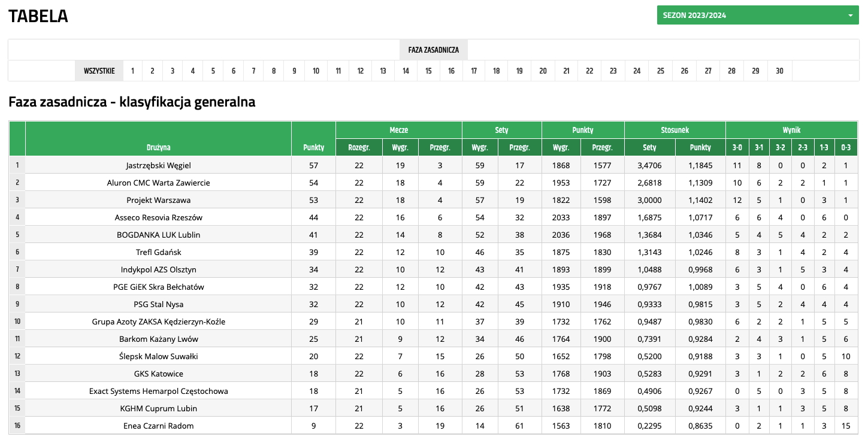Select the Faza Zasadnicza tab
The height and width of the screenshot is (443, 868).
433,50
